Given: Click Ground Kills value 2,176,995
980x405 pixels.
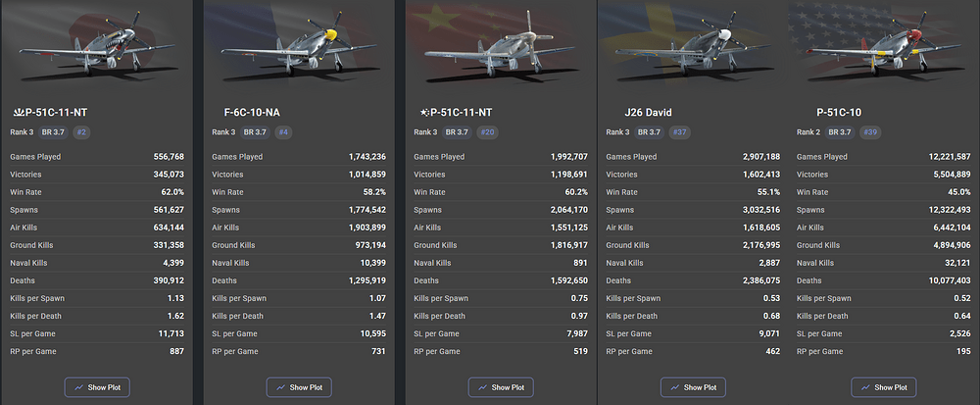Looking at the screenshot, I should coord(760,245).
